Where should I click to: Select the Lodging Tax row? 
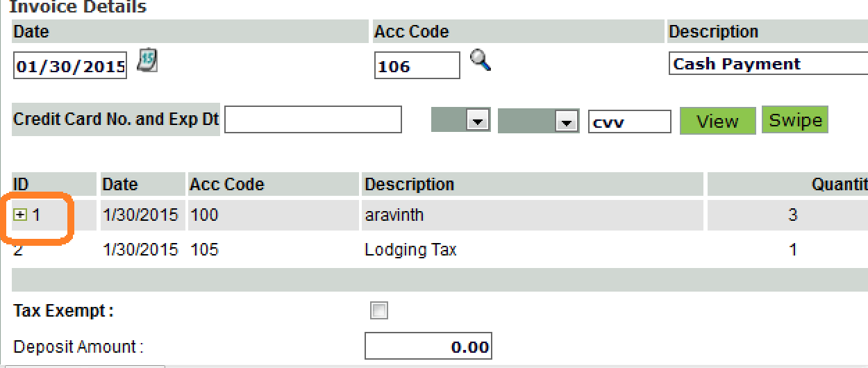pos(440,249)
